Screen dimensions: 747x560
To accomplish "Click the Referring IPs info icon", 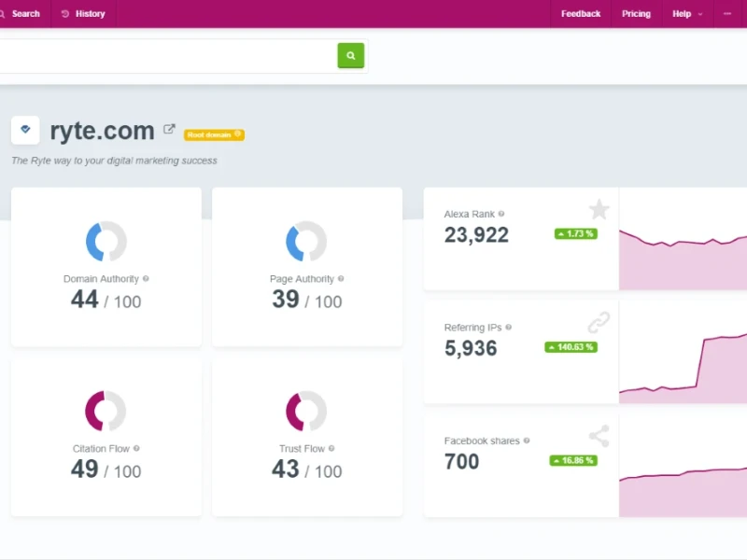I will pos(508,328).
